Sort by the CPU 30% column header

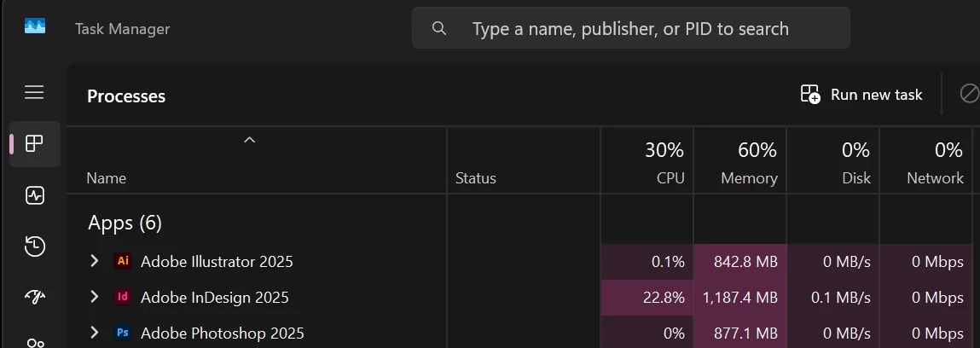coord(647,161)
